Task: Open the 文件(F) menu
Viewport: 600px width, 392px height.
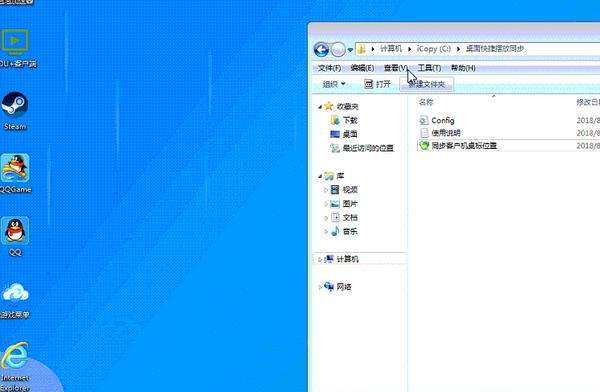Action: pos(329,68)
